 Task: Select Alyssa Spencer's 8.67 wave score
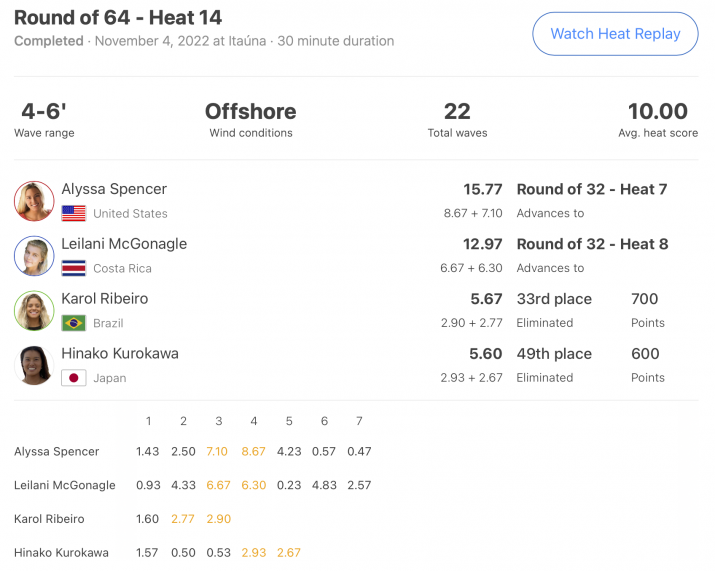pos(254,452)
